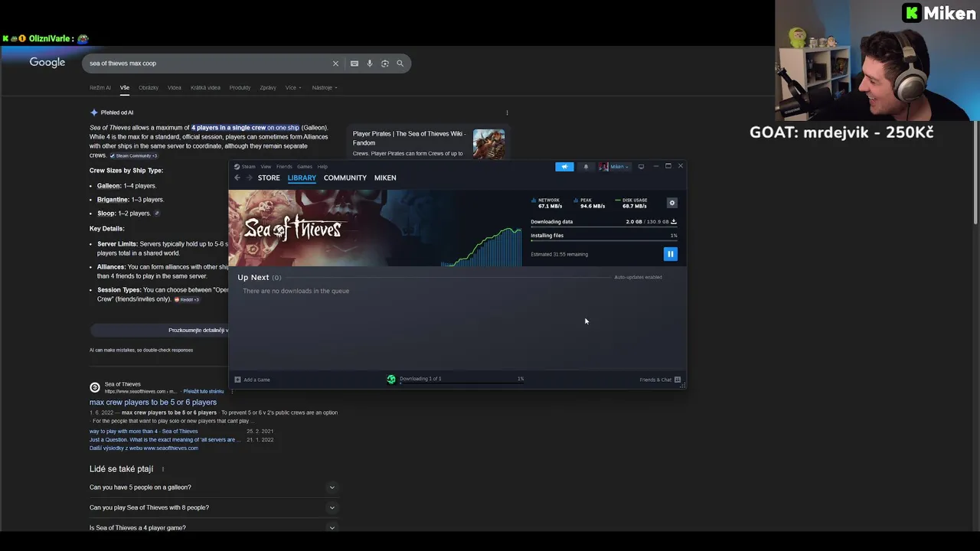980x551 pixels.
Task: Select the Krátká videa tab
Action: (205, 87)
